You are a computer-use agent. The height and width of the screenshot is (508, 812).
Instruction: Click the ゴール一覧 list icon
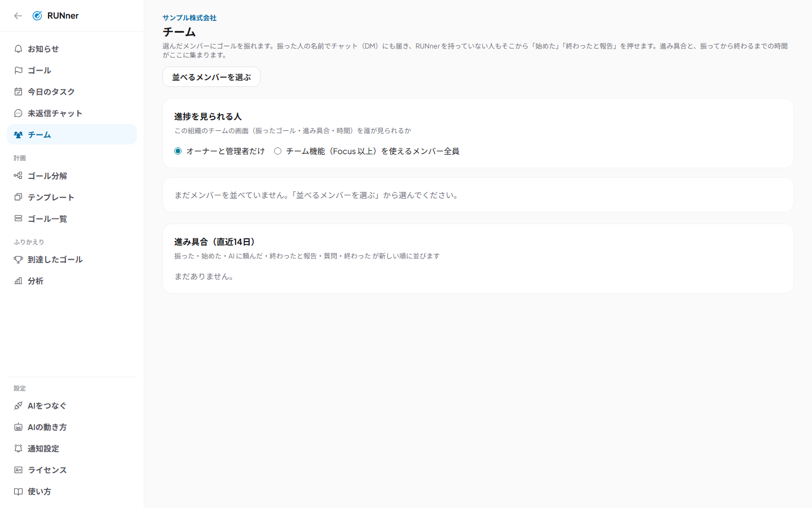point(18,218)
